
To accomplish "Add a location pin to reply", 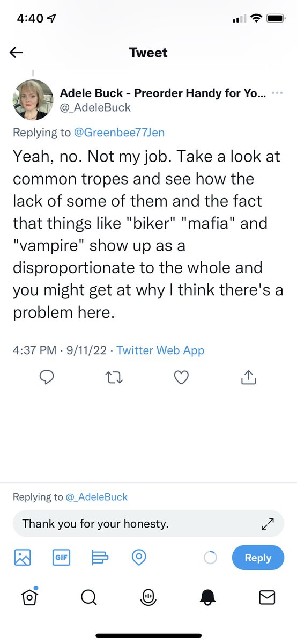I will tap(139, 557).
